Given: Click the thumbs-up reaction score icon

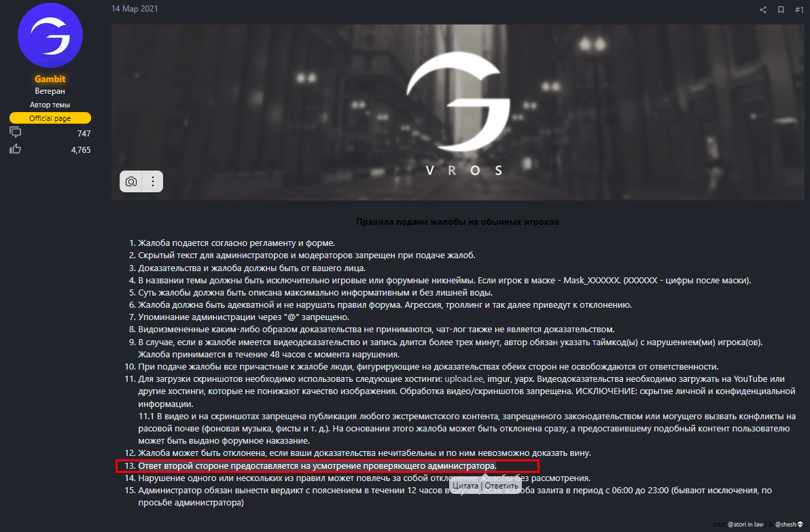Looking at the screenshot, I should click(16, 149).
